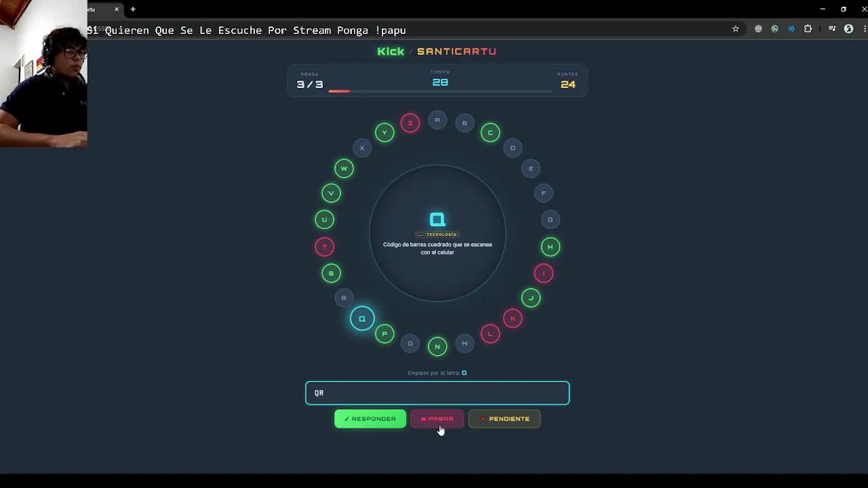Screen dimensions: 868x488
Task: Click the time counter 28
Action: [x=440, y=82]
